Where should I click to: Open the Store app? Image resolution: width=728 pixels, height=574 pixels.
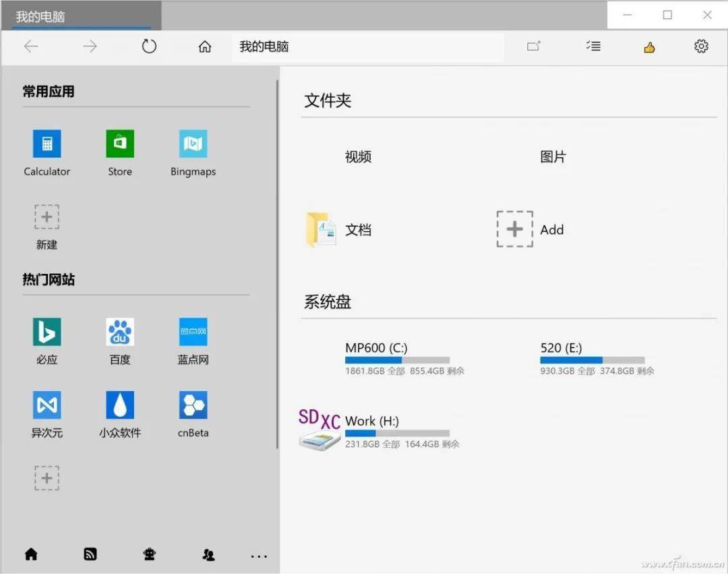[120, 153]
